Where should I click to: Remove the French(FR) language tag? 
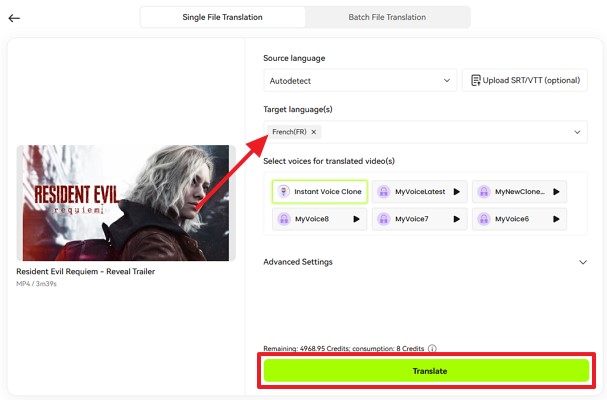click(x=314, y=132)
